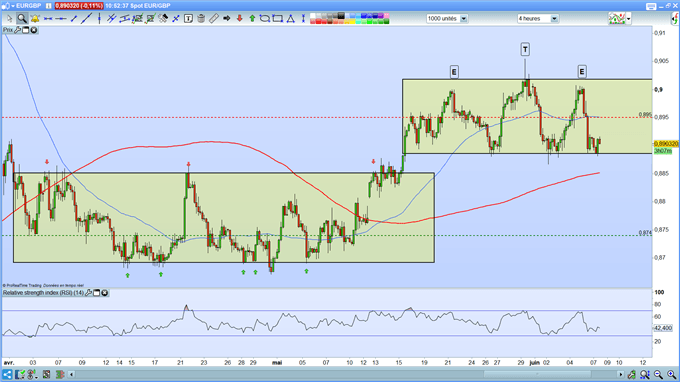680x382 pixels.
Task: Create a price alert with bell icon
Action: point(35,19)
